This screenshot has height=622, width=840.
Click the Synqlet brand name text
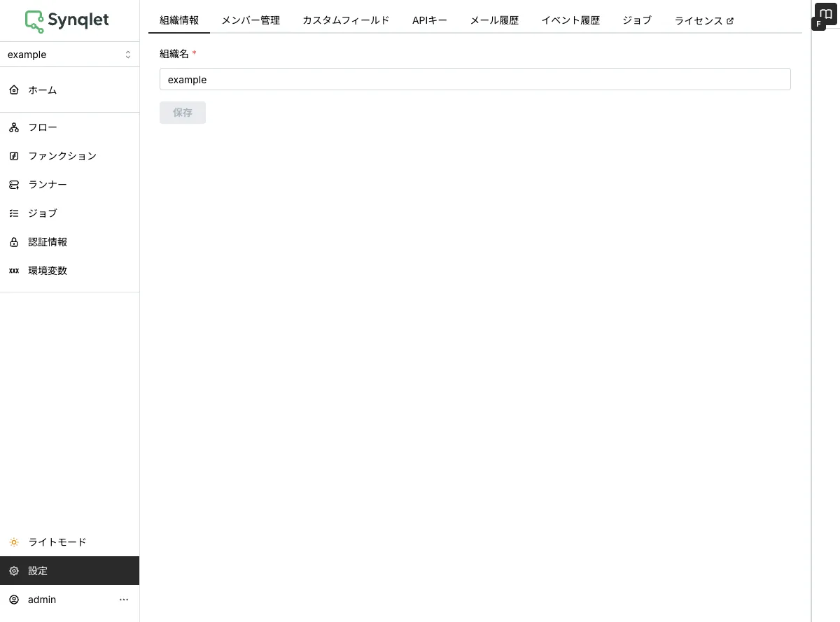[78, 20]
